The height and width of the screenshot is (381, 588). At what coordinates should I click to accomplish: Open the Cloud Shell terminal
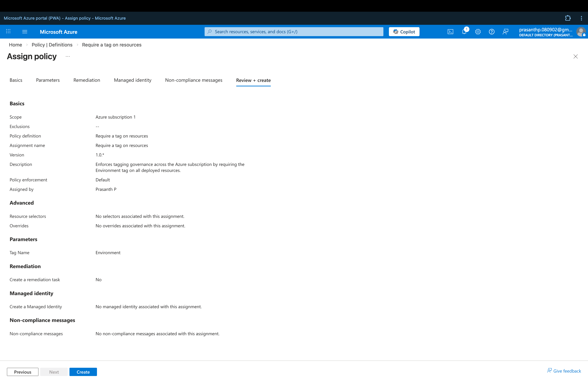451,31
